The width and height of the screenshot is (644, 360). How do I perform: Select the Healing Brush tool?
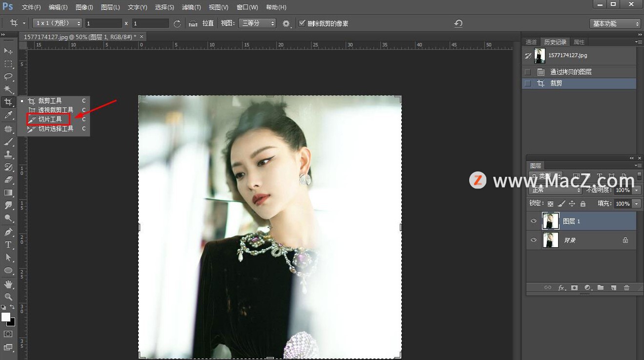coord(8,129)
